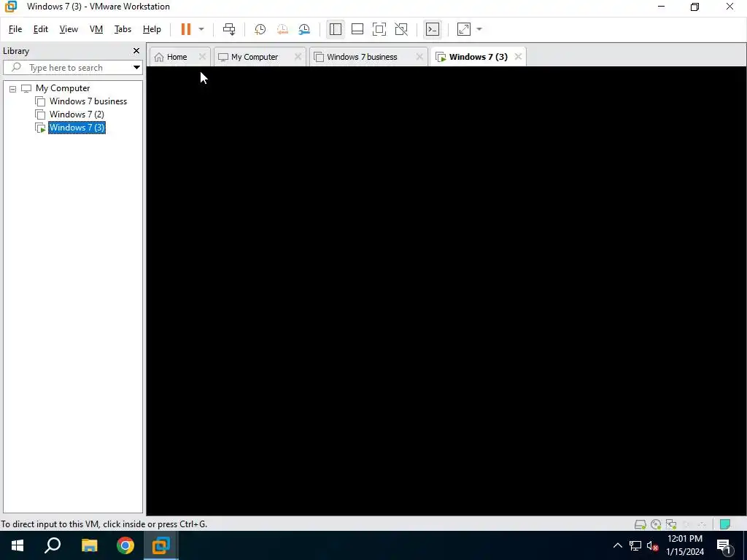This screenshot has height=560, width=747.
Task: Open the Help menu
Action: point(152,29)
